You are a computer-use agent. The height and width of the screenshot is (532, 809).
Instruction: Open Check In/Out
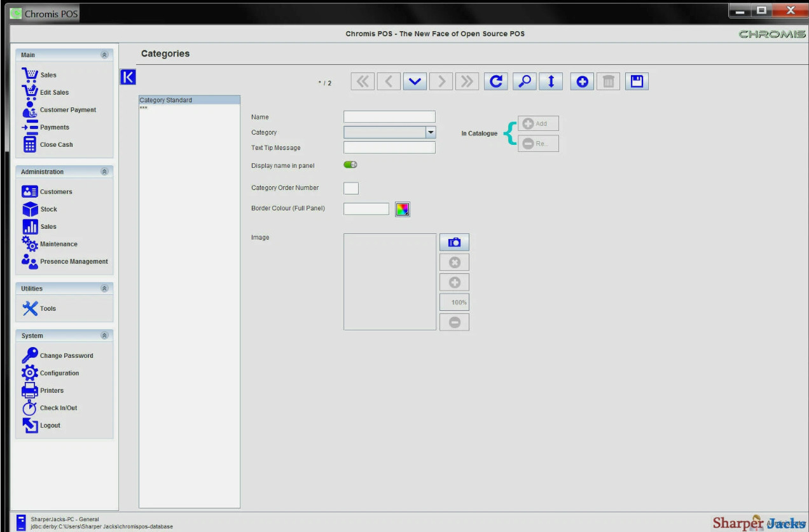click(x=50, y=408)
